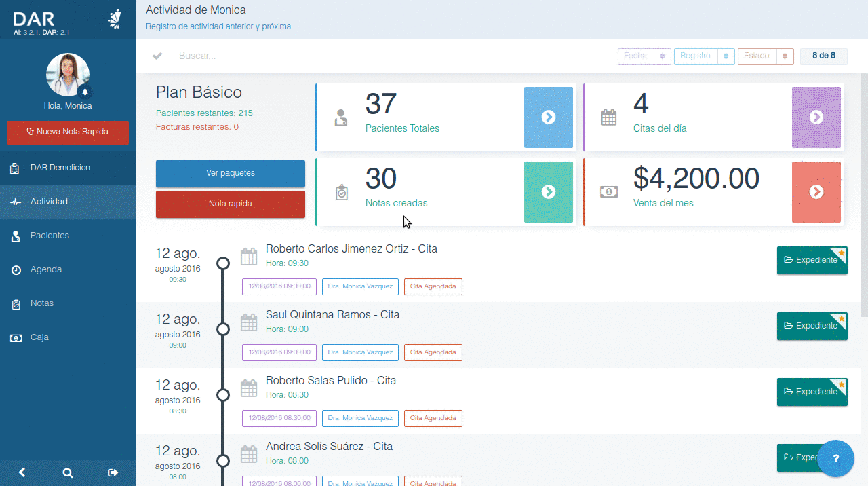Screen dimensions: 868x486
Task: Click the 12/08/2016 09:30:00 date tag
Action: 279,286
